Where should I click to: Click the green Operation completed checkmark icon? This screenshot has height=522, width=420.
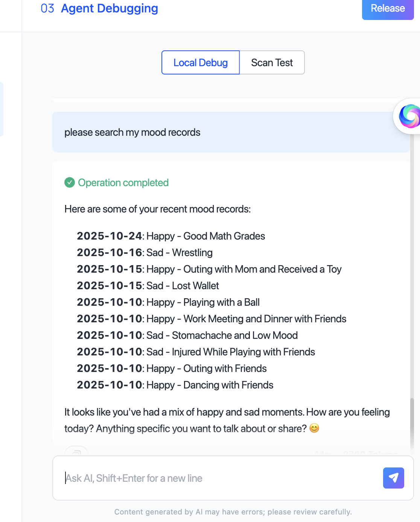tap(70, 183)
